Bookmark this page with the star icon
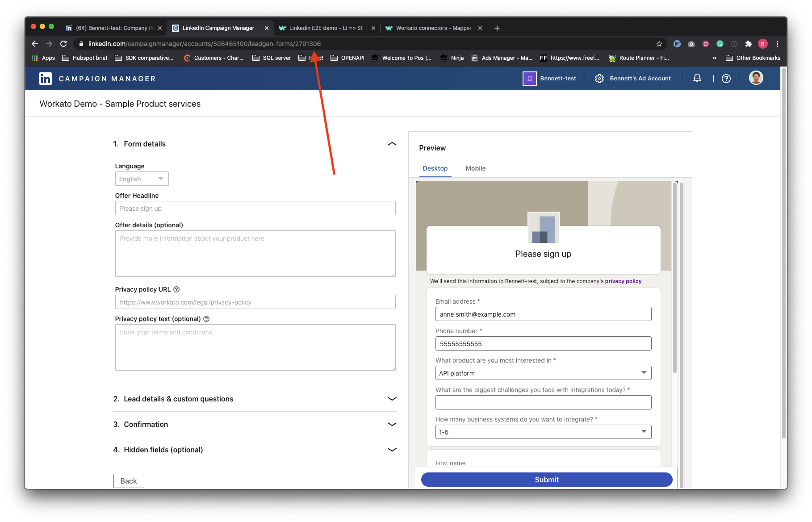The image size is (812, 522). pos(659,44)
